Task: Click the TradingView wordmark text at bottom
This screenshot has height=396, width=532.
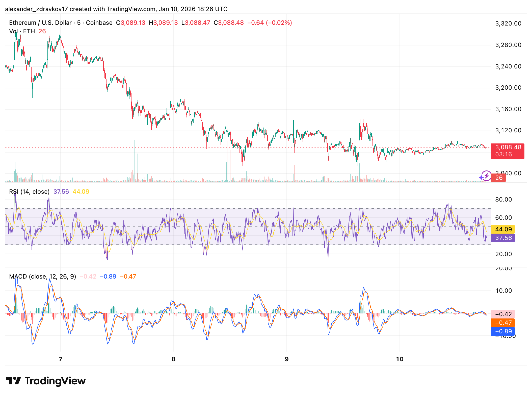Action: click(x=55, y=381)
